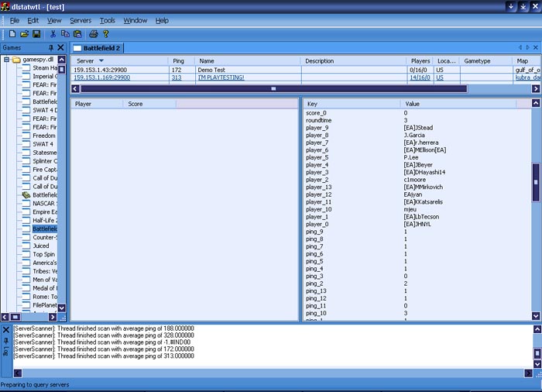Click the Save floppy disk icon
Image resolution: width=542 pixels, height=392 pixels.
[x=36, y=34]
